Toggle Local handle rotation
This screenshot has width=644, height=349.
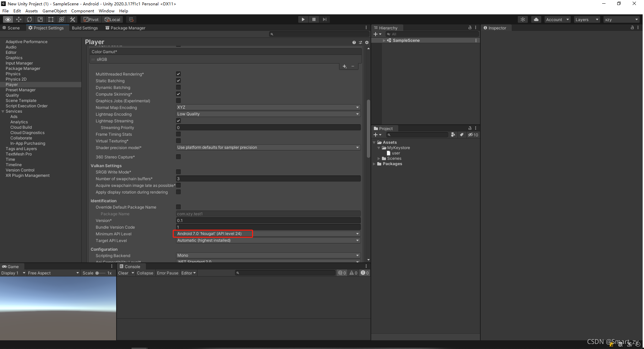click(x=112, y=19)
